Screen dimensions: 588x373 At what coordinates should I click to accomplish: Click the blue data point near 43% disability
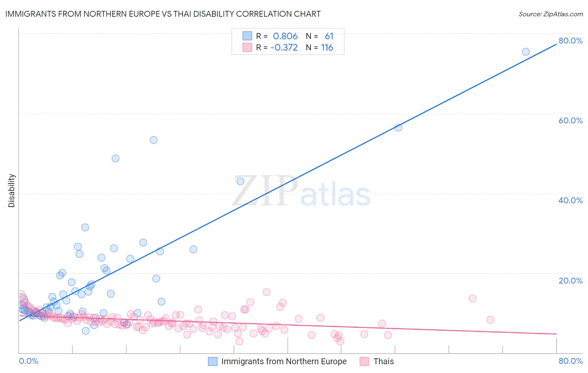click(x=240, y=181)
